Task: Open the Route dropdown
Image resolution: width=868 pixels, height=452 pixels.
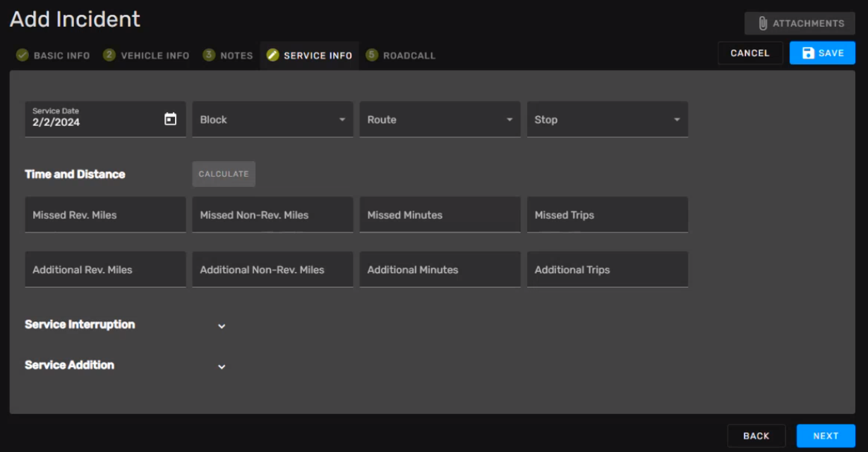Action: tap(440, 119)
